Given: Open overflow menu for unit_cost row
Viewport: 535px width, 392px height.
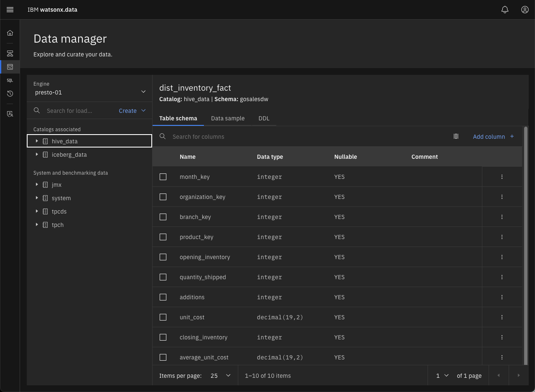Looking at the screenshot, I should (502, 317).
